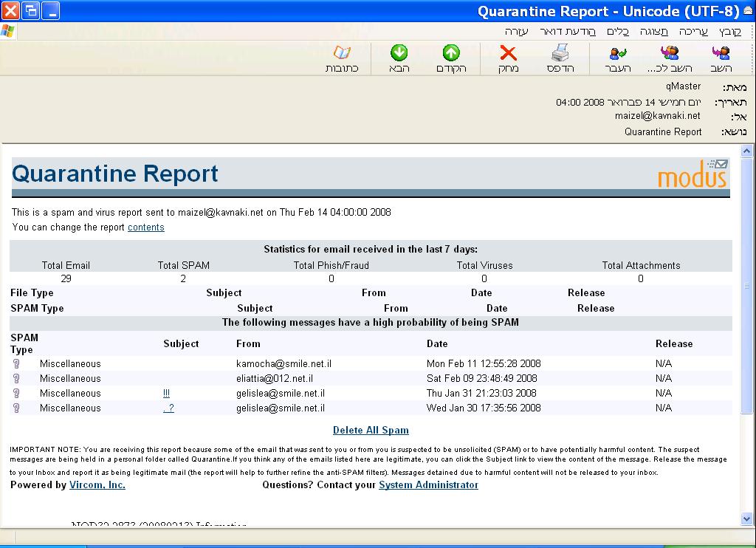This screenshot has width=756, height=548.
Task: Open the File (קובץ) menu
Action: click(x=730, y=31)
